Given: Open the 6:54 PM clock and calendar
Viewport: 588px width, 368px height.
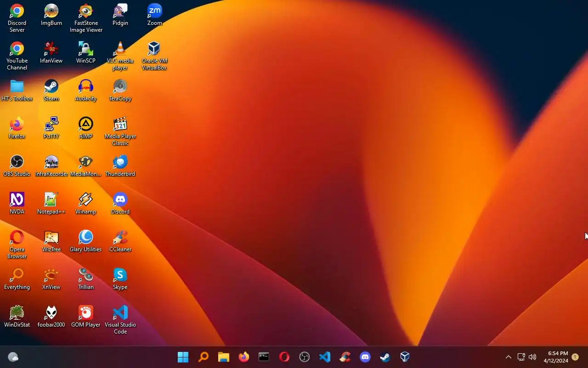Looking at the screenshot, I should pos(556,357).
